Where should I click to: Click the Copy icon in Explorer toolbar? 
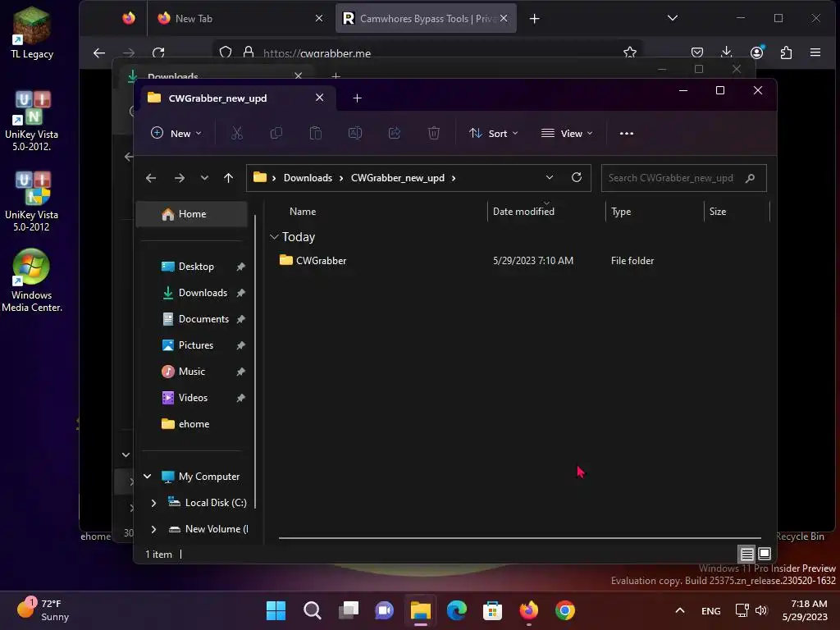[x=276, y=134]
